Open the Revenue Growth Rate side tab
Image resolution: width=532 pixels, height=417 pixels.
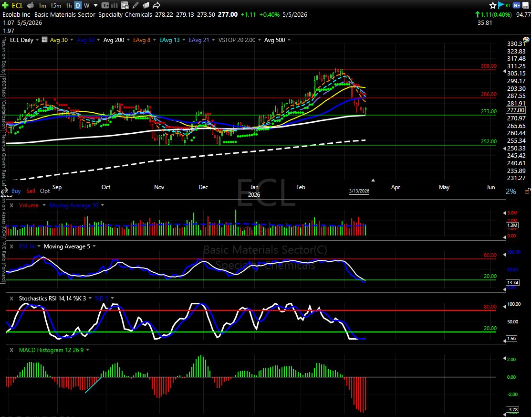[4, 159]
